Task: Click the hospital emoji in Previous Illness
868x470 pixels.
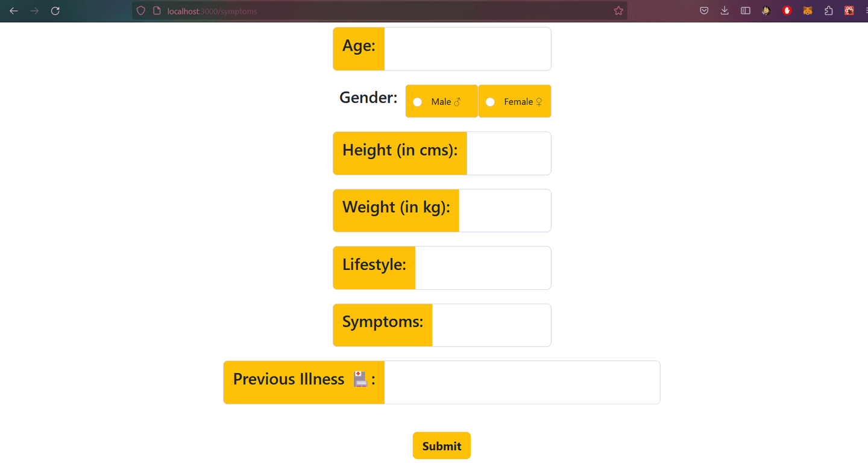Action: coord(360,379)
